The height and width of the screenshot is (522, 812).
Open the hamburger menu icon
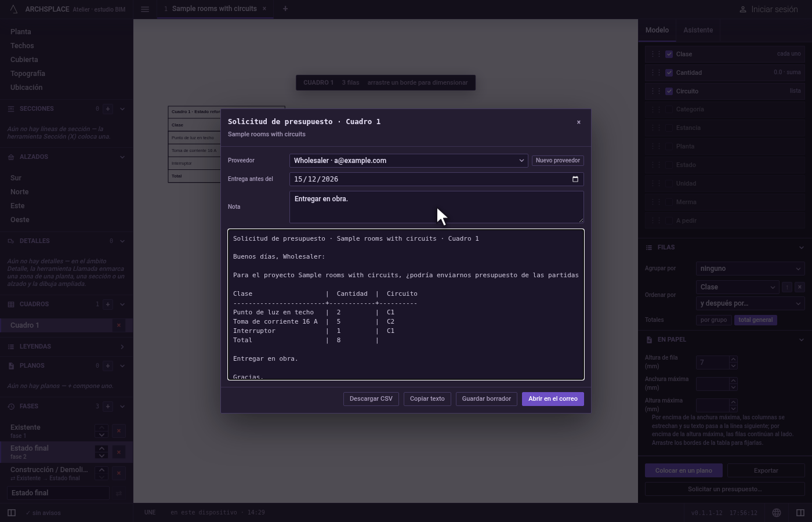(145, 9)
